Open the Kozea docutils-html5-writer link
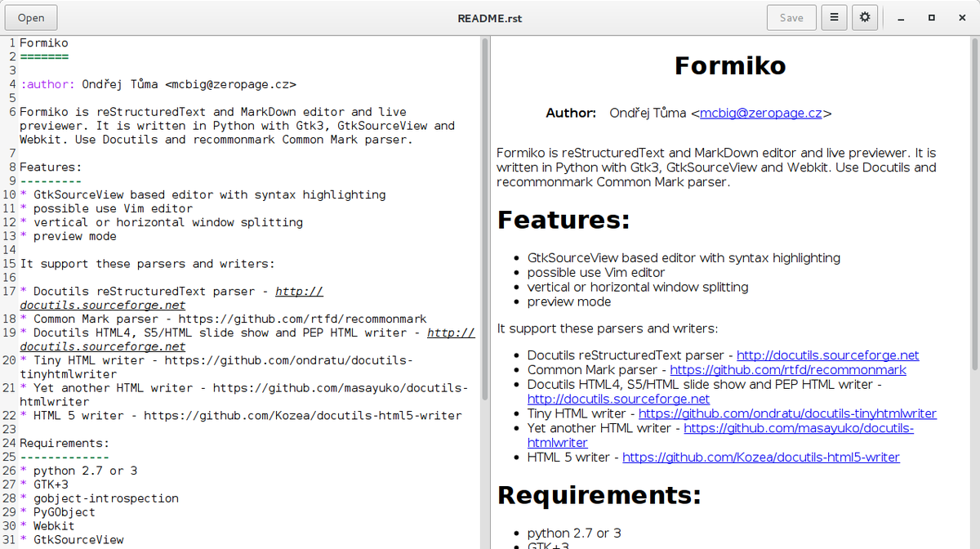 click(x=761, y=457)
